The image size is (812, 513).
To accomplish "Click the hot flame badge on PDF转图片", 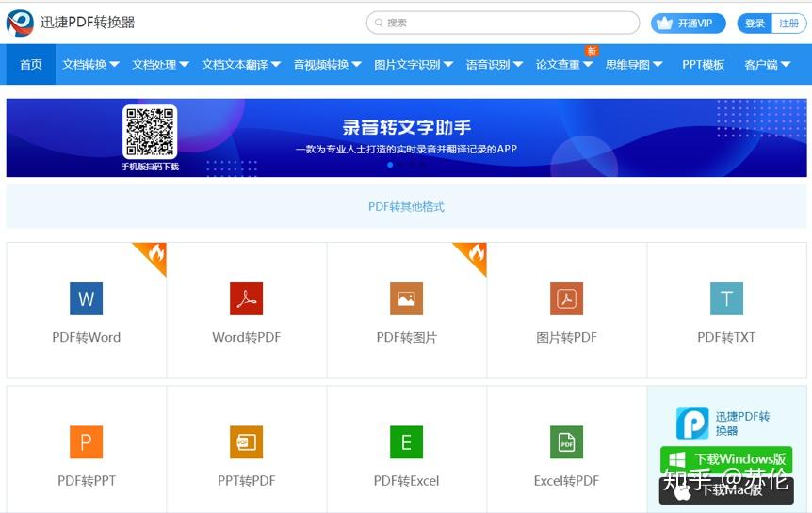I will (475, 255).
